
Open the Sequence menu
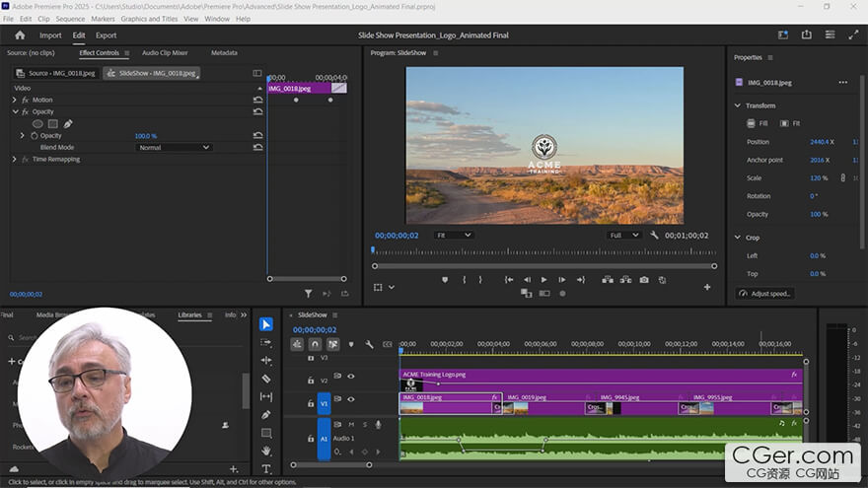click(70, 19)
